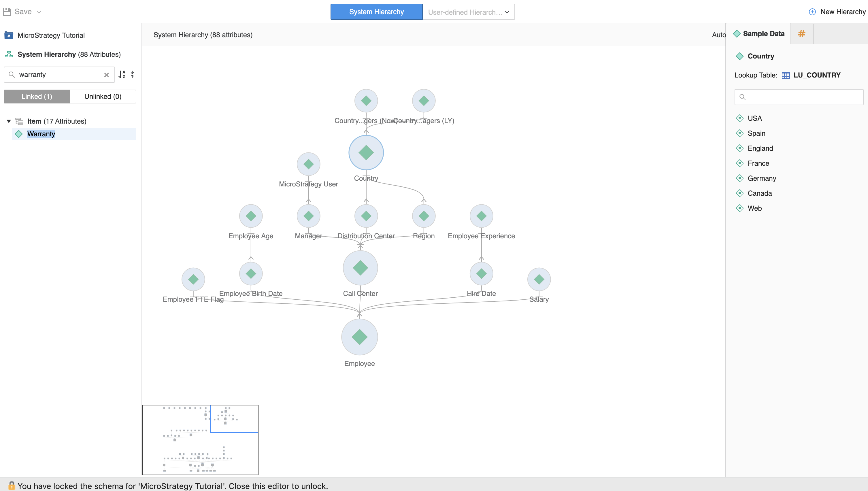Open the Save dropdown arrow
Viewport: 868px width, 491px height.
pyautogui.click(x=39, y=12)
